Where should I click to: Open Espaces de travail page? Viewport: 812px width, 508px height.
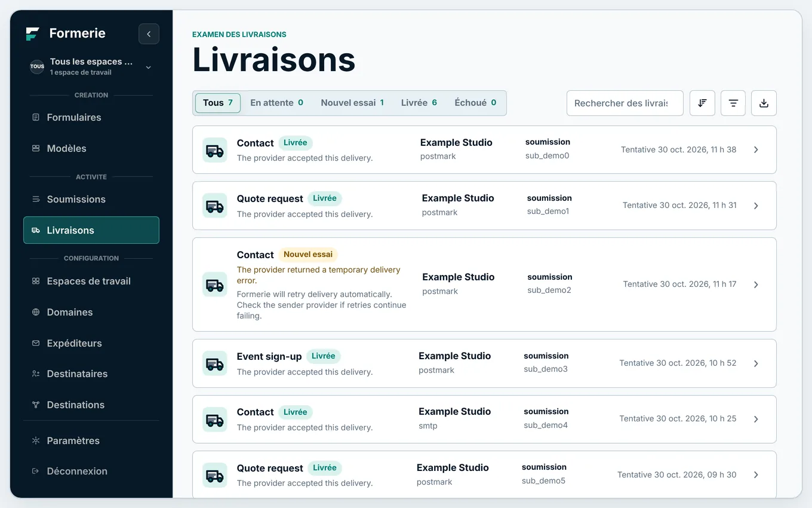pyautogui.click(x=91, y=281)
